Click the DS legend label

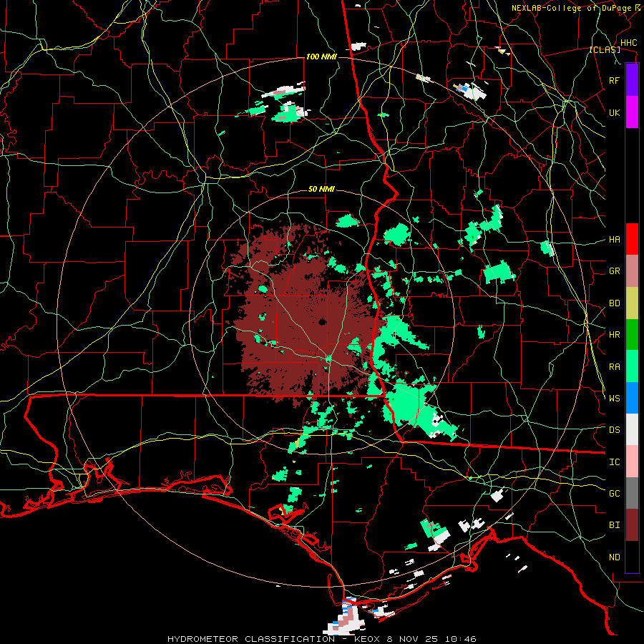click(x=614, y=430)
